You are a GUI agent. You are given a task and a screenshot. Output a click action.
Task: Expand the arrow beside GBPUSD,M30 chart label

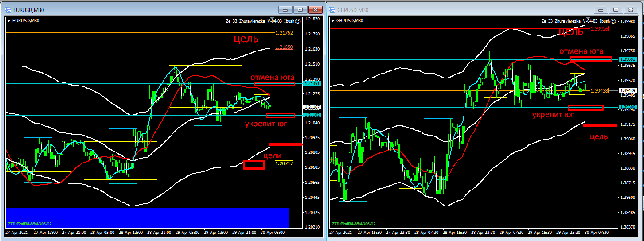coord(333,20)
